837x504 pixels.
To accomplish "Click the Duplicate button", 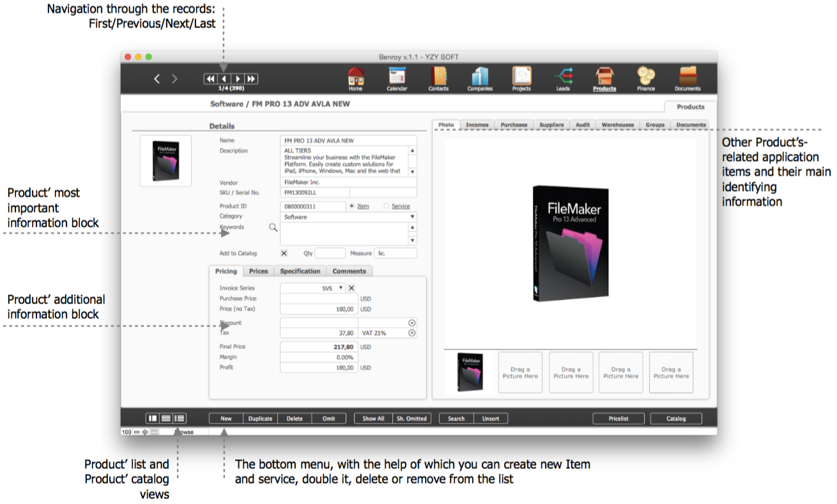I will pyautogui.click(x=260, y=419).
